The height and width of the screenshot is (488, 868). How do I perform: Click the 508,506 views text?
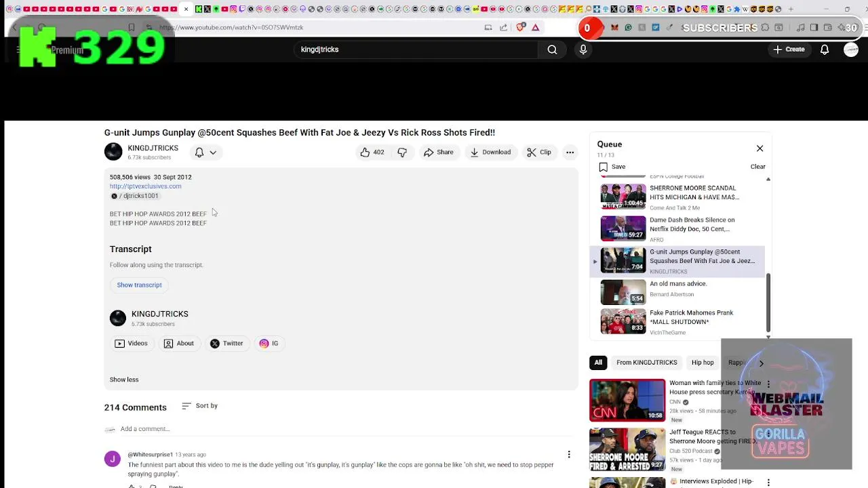[x=130, y=178]
